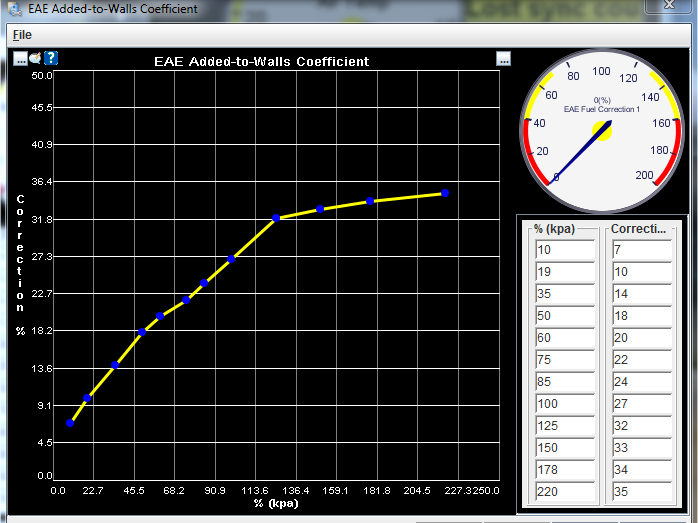This screenshot has width=698, height=523.
Task: Select the last curve point at 220 kpa
Action: tap(445, 193)
